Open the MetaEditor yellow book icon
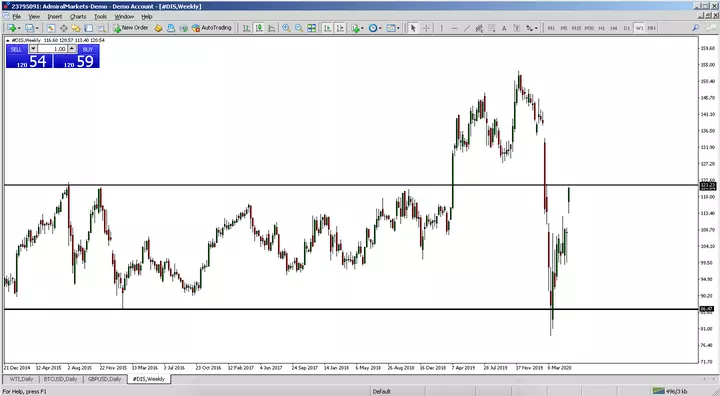The image size is (720, 396). [x=158, y=28]
